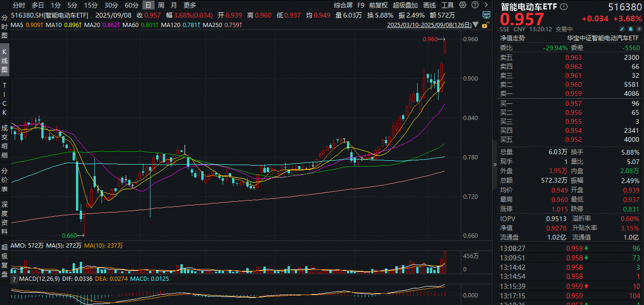Image resolution: width=644 pixels, height=305 pixels.
Task: Click the WP monitor icon below the toolbar
Action: [x=486, y=15]
